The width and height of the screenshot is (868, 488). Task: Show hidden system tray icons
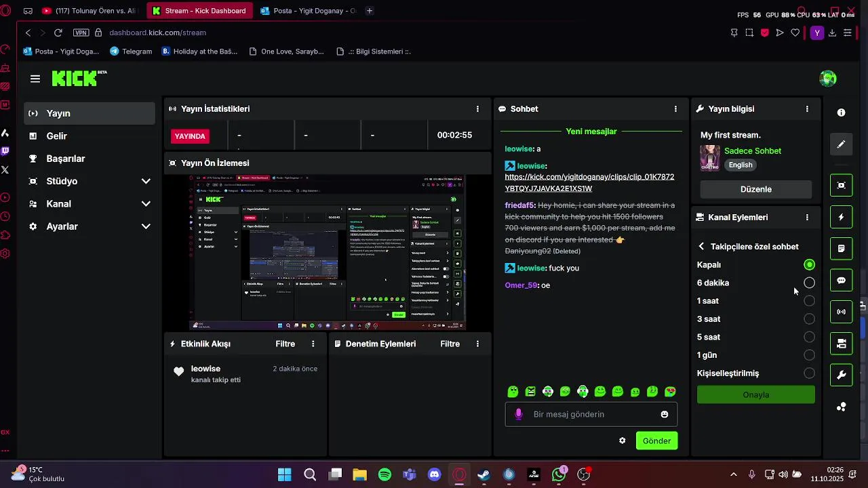(733, 474)
